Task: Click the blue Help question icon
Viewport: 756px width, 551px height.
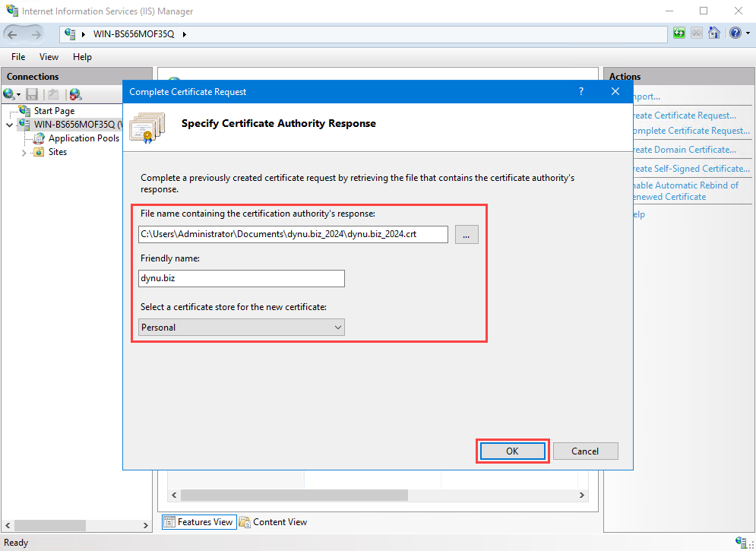Action: (735, 33)
